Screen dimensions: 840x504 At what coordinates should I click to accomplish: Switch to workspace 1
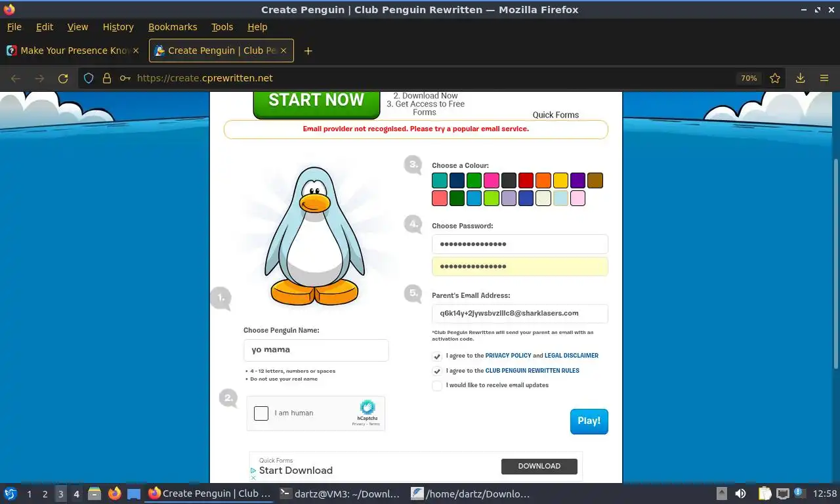(29, 493)
